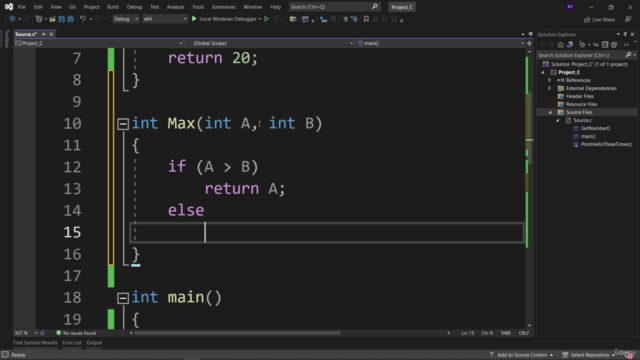Click the Solution Explorer search magnifier icon
Image resolution: width=640 pixels, height=360 pixels.
tap(628, 55)
